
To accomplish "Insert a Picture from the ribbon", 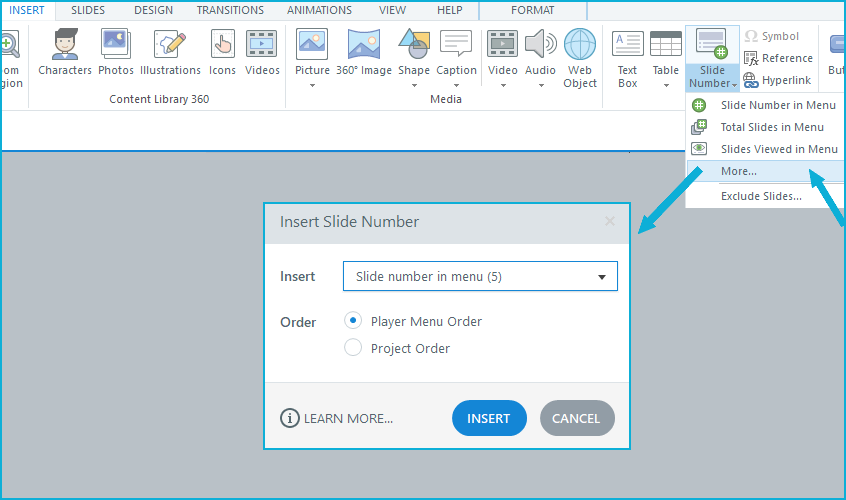I will pos(312,52).
